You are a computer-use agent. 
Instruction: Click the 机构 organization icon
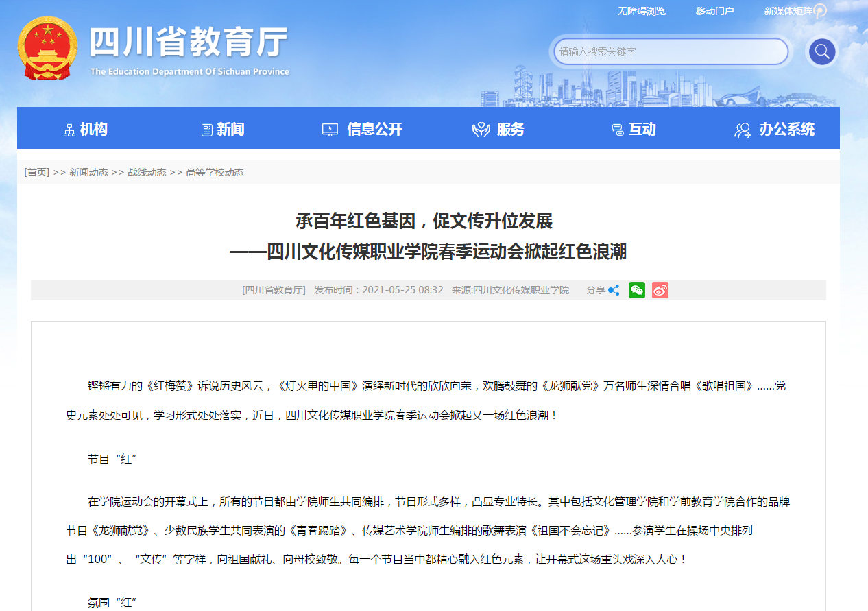click(69, 130)
